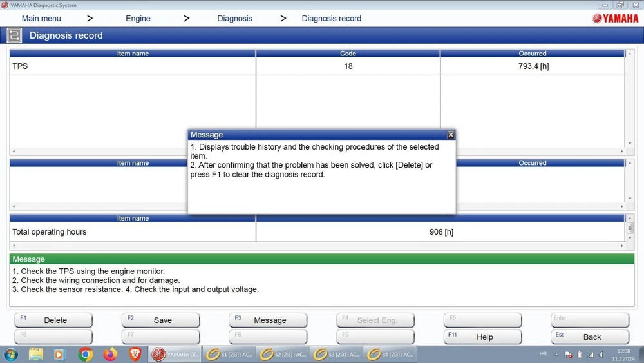Open F11 Help
The image size is (644, 363).
[x=482, y=337]
